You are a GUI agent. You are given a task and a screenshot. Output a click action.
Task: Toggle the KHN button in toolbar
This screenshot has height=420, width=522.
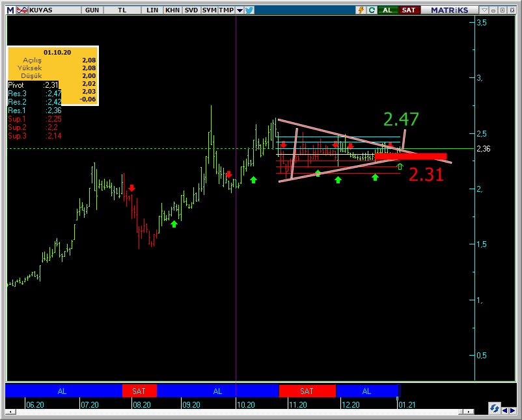click(172, 10)
